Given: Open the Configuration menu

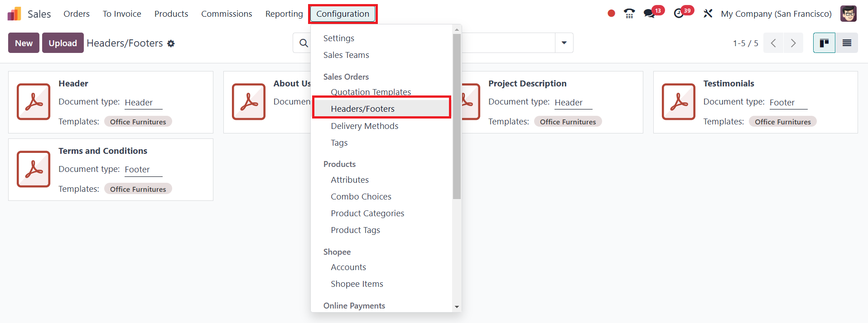Looking at the screenshot, I should point(343,14).
